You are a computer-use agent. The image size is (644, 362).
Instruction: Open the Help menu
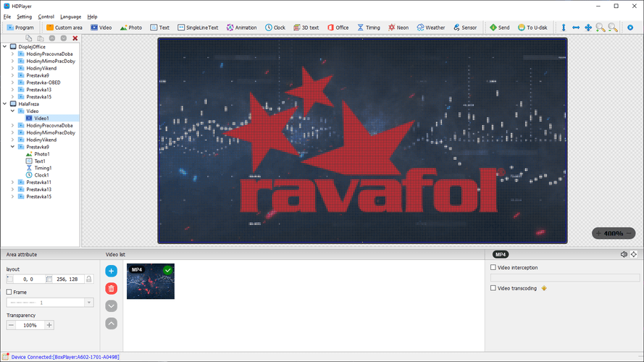click(x=92, y=17)
